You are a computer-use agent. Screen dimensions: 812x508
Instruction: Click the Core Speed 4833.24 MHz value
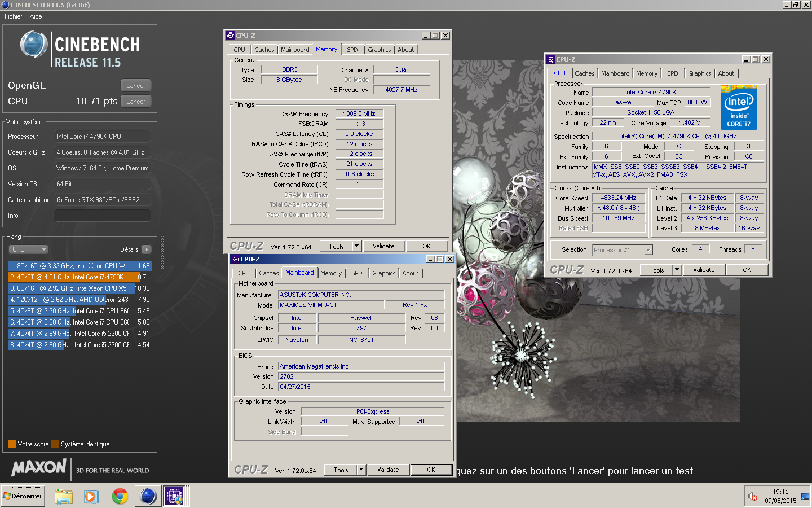619,198
